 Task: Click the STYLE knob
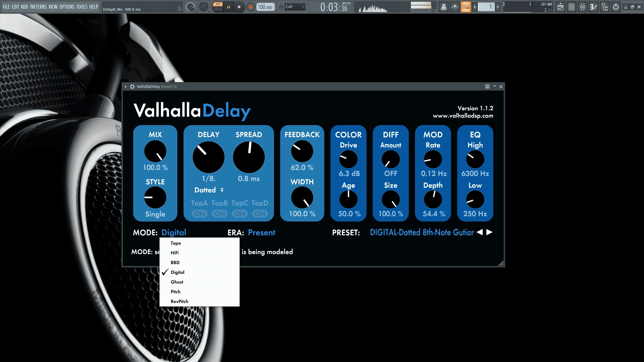tap(155, 197)
